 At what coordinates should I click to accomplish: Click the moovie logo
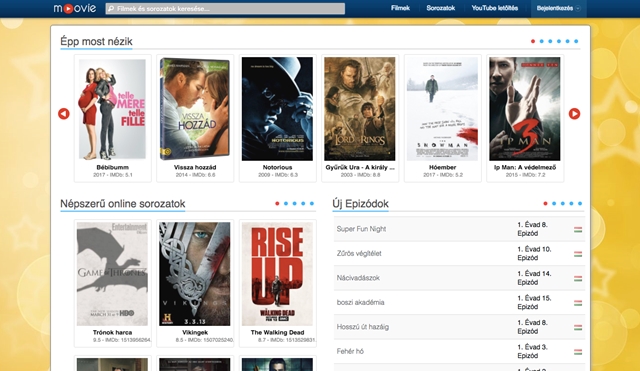75,8
